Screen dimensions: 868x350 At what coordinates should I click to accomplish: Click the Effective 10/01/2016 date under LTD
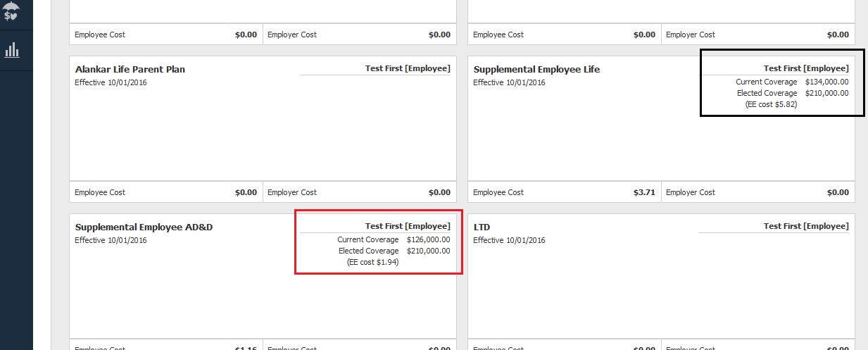coord(509,240)
